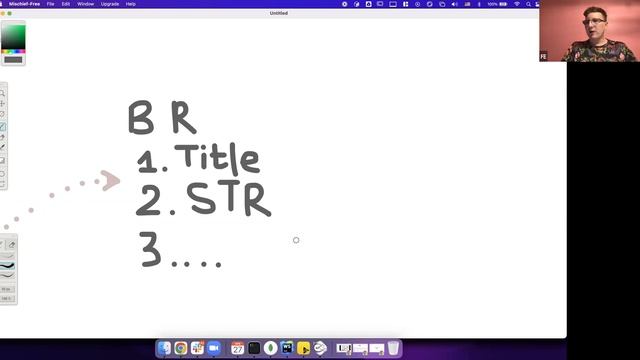The width and height of the screenshot is (640, 360).
Task: Open MongoDB Compass leaf icon in dock
Action: (270, 348)
